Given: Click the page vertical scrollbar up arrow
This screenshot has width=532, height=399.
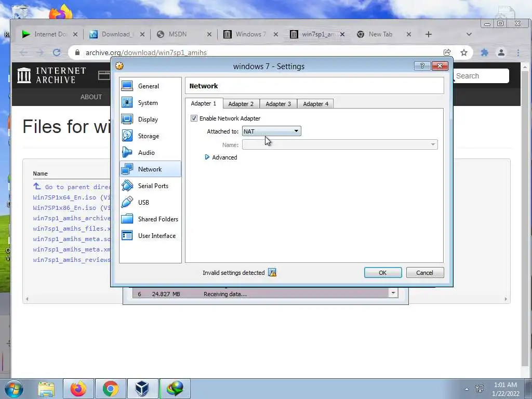Looking at the screenshot, I should (526, 66).
